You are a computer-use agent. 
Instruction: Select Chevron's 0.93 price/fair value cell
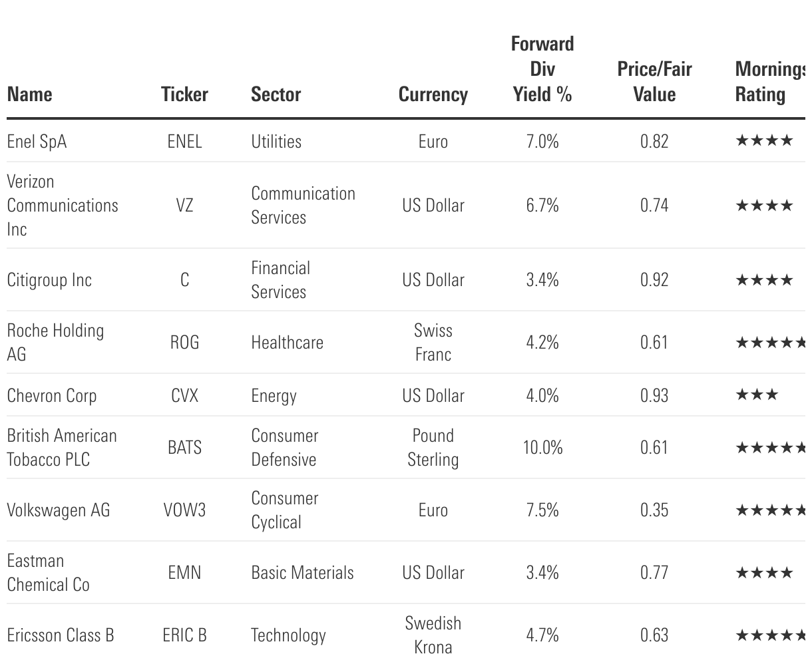click(654, 396)
